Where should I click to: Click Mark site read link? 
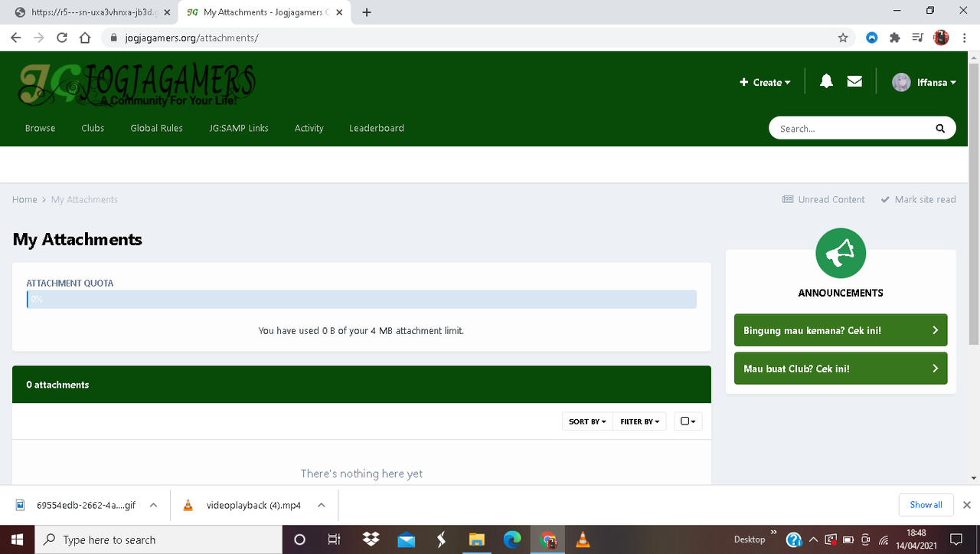point(918,199)
